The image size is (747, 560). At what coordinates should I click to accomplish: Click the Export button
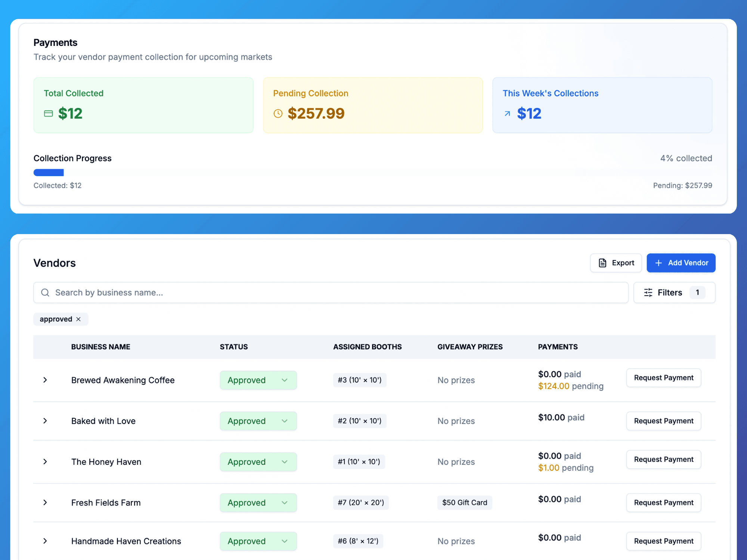tap(616, 263)
